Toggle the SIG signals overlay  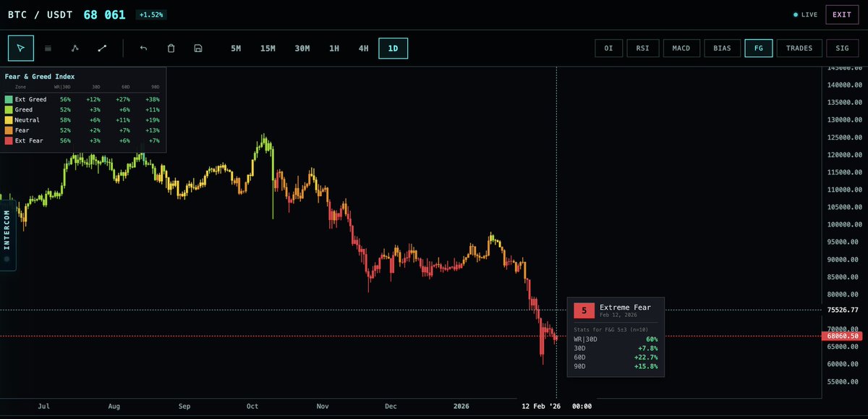point(842,48)
